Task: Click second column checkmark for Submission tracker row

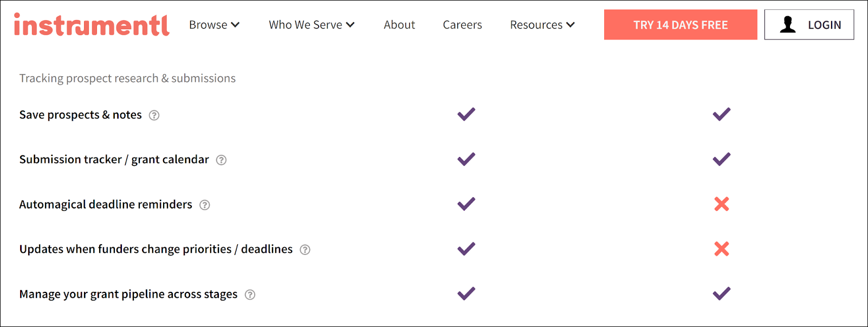Action: pyautogui.click(x=722, y=159)
